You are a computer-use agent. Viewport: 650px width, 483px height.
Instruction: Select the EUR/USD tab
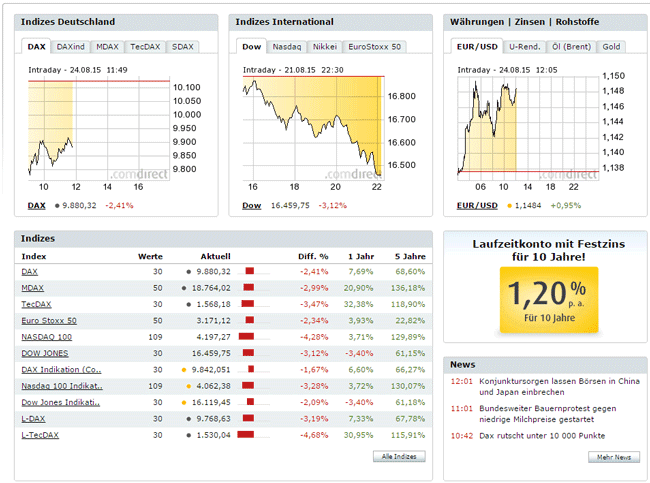click(477, 46)
